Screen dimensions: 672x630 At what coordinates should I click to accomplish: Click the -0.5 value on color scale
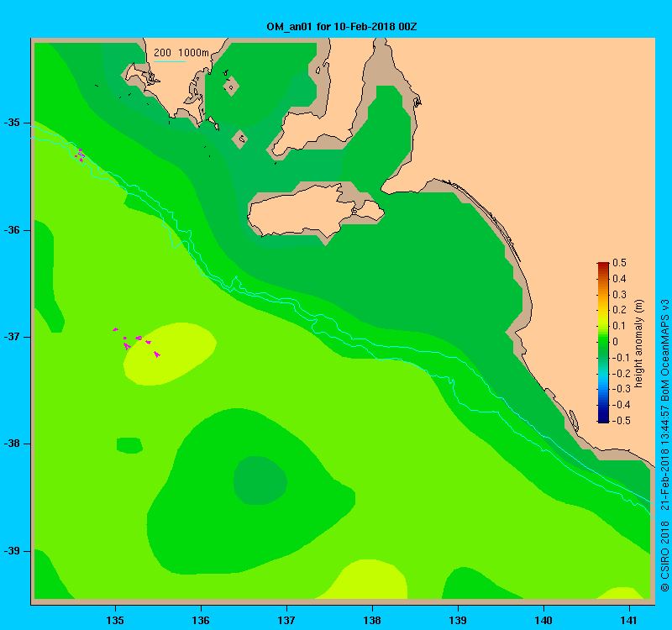point(621,421)
